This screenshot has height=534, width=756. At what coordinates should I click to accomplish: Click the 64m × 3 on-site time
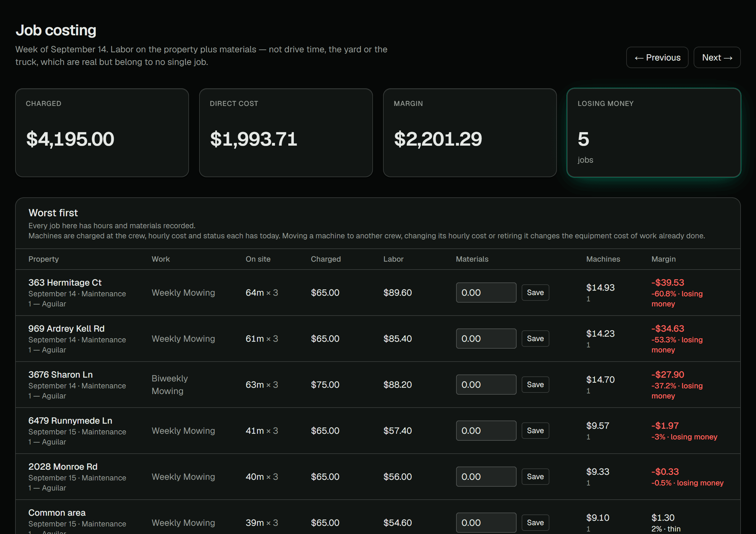tap(262, 293)
